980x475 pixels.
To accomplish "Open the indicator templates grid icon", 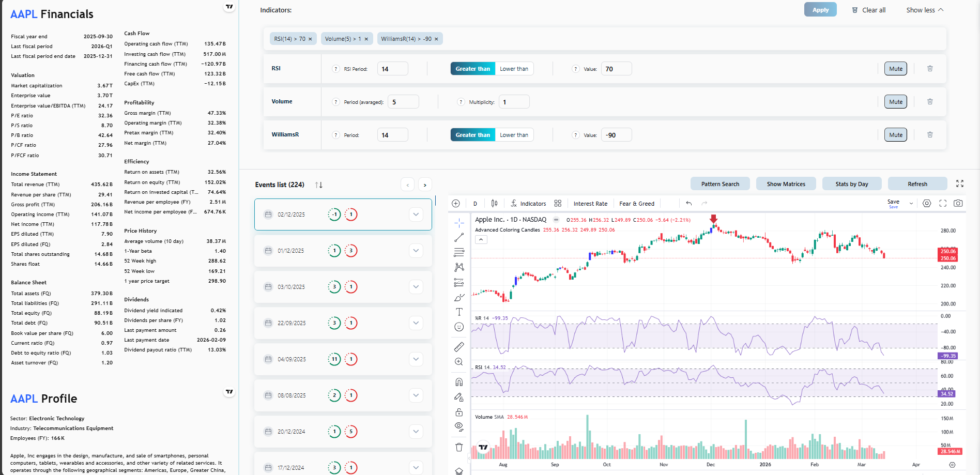I will [x=558, y=204].
